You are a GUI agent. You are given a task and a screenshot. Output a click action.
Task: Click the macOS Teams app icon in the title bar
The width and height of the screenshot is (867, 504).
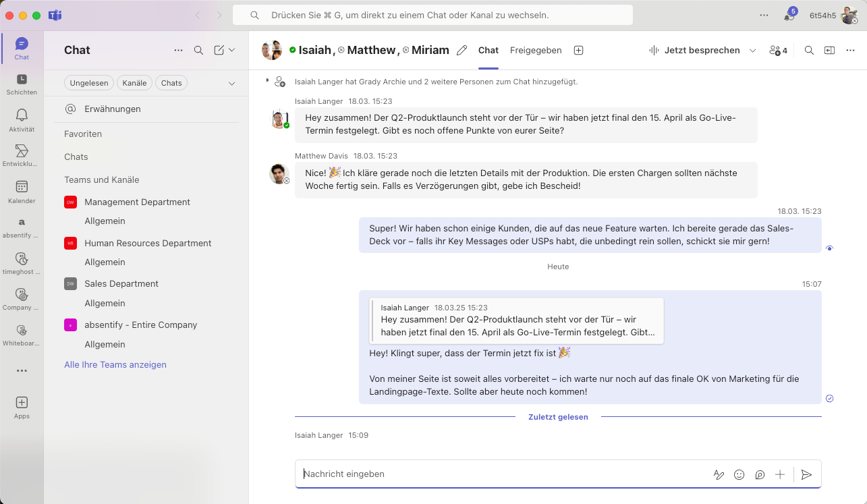(x=55, y=15)
